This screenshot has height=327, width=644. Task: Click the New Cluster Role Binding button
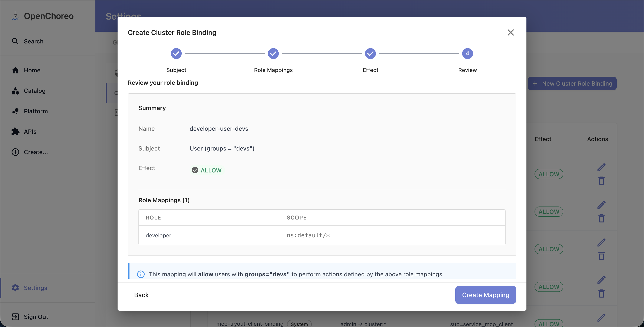572,83
